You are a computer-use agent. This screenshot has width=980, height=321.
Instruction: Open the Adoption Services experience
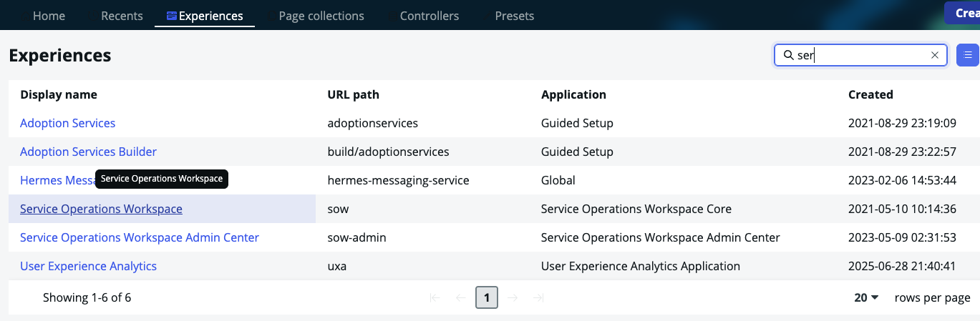tap(67, 123)
